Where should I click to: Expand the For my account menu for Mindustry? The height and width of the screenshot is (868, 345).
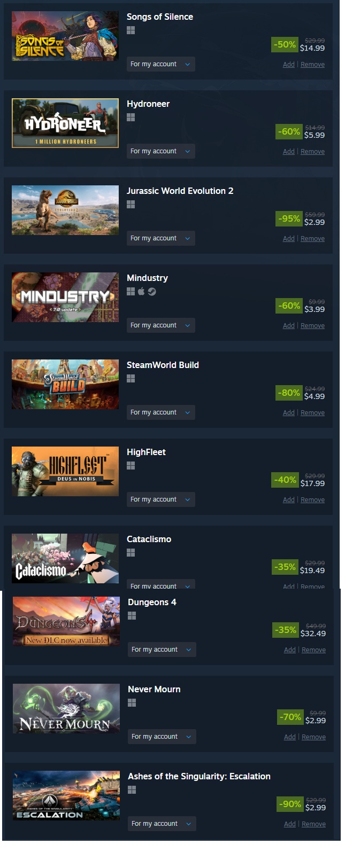coord(160,325)
